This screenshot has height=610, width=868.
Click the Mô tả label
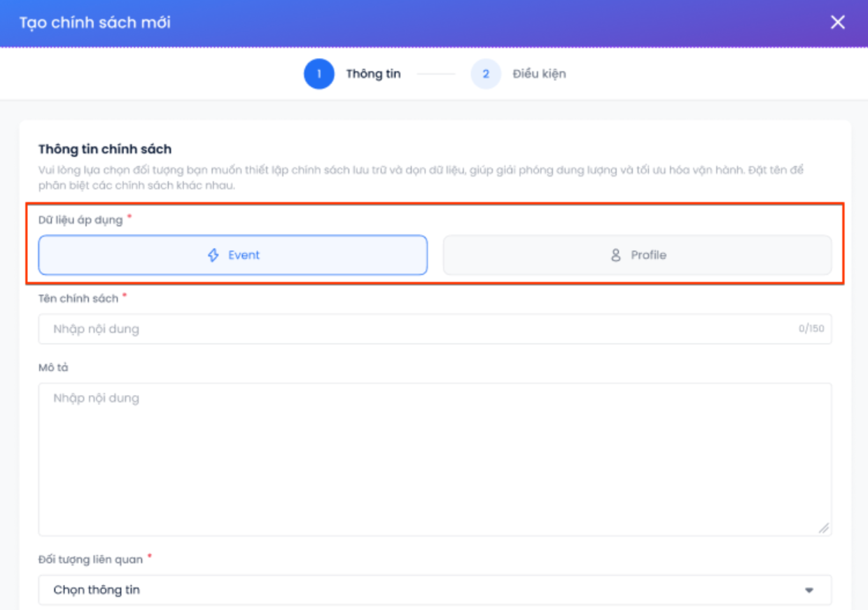[x=53, y=368]
